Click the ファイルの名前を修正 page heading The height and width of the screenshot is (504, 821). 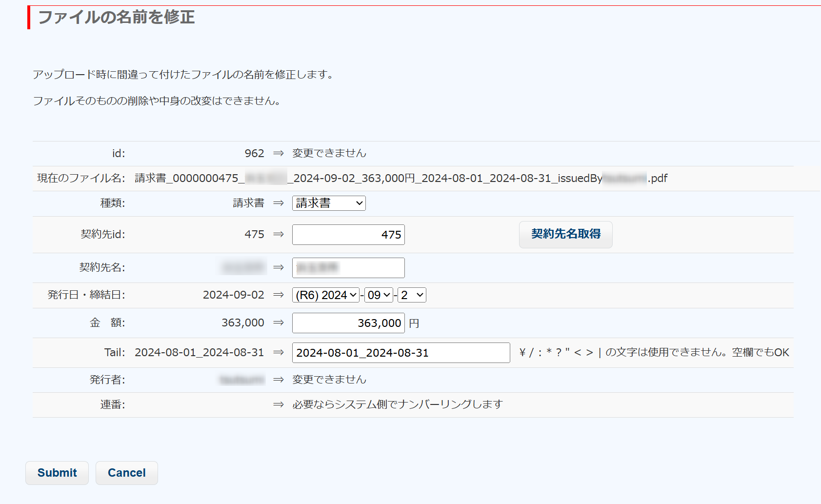[116, 18]
